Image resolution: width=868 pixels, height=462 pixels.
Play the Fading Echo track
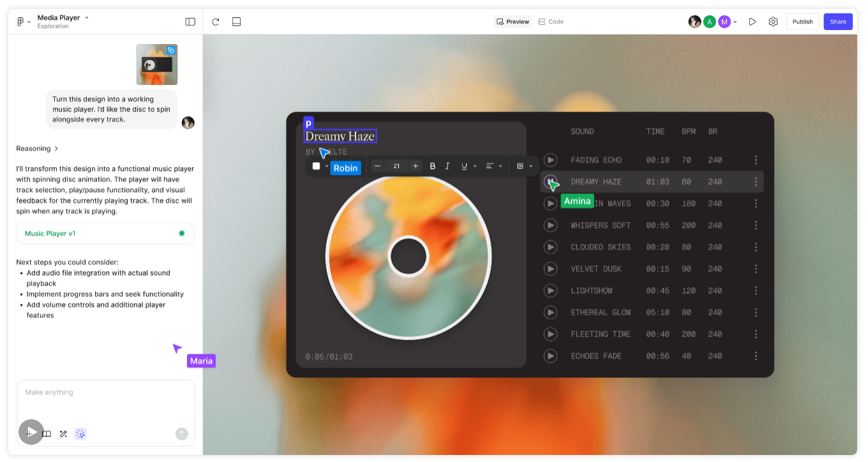550,160
